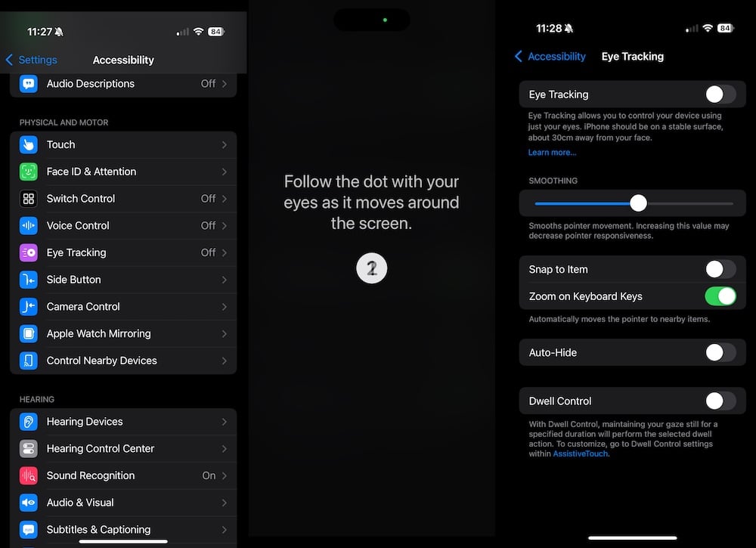Enable the Eye Tracking toggle
This screenshot has width=756, height=548.
[719, 94]
